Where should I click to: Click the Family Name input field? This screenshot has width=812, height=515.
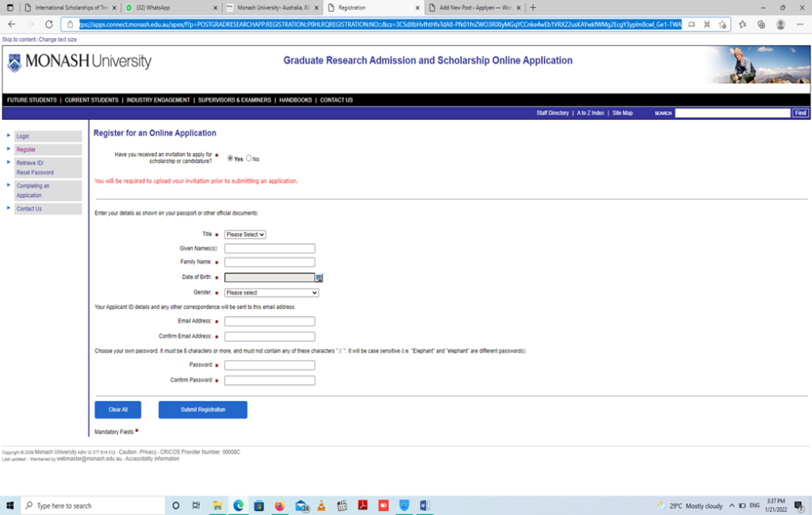click(270, 262)
